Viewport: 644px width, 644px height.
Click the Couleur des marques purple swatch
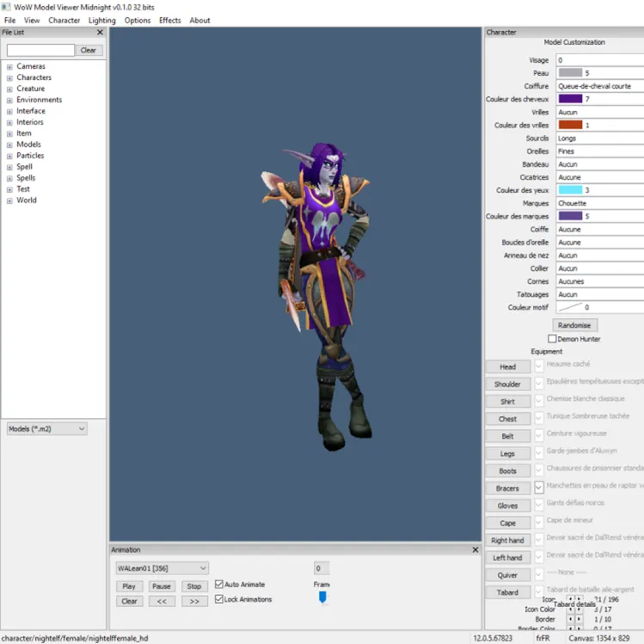570,216
